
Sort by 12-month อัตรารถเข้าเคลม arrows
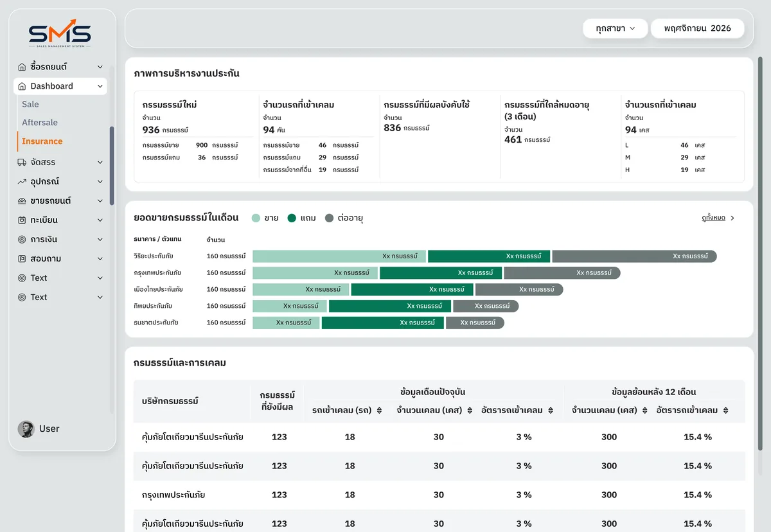point(726,411)
